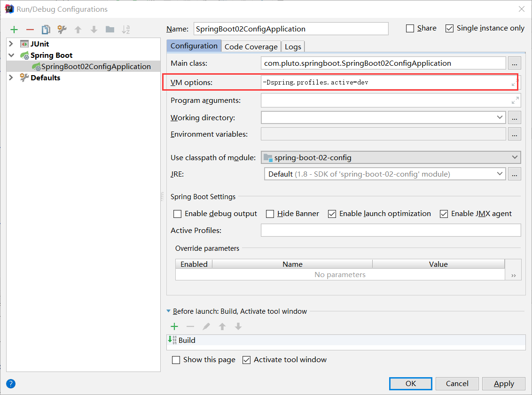Select the Defaults tree item
532x395 pixels.
46,77
